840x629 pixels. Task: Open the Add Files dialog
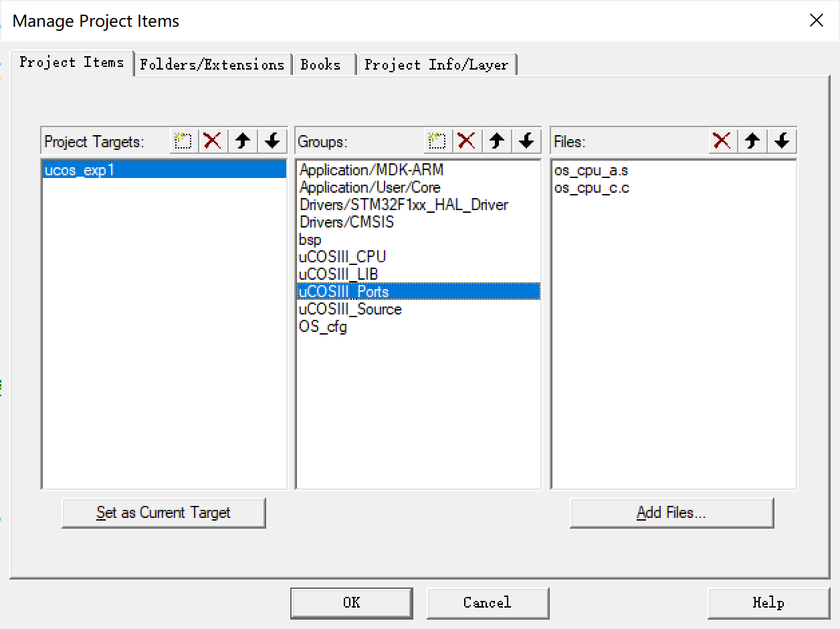click(x=671, y=513)
